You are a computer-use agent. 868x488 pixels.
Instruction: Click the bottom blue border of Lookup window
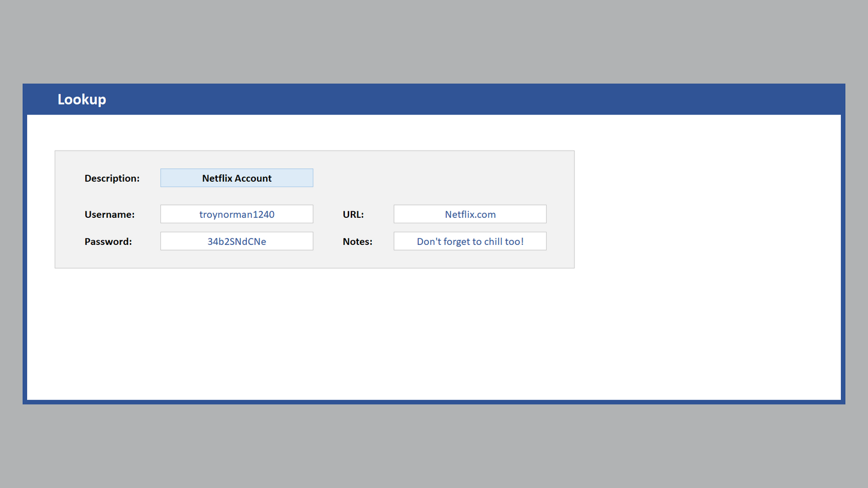[432, 402]
